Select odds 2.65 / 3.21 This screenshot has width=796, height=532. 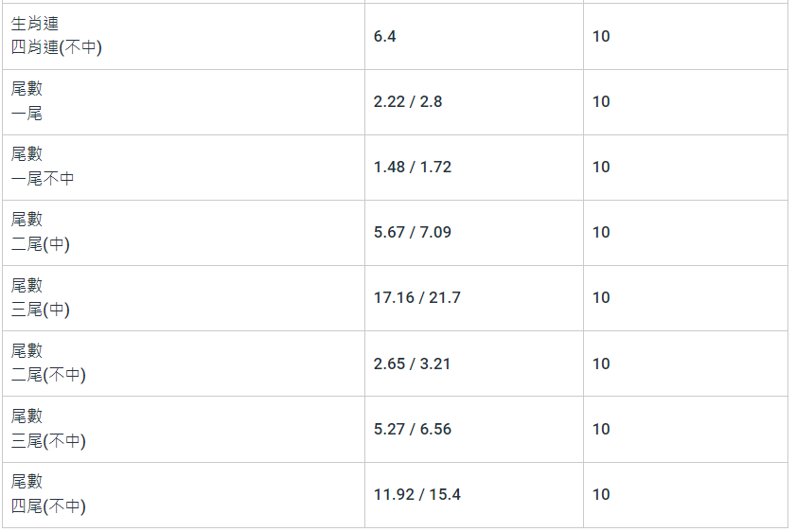tap(413, 364)
